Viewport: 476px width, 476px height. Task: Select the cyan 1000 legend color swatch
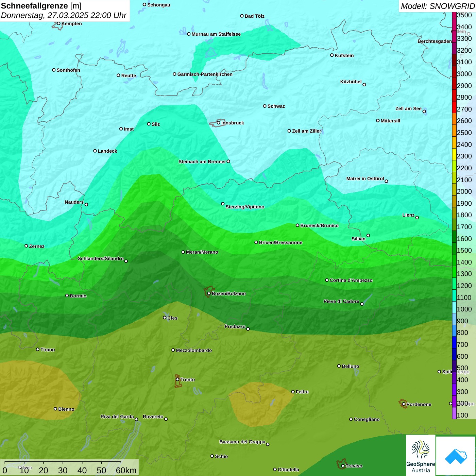click(454, 307)
